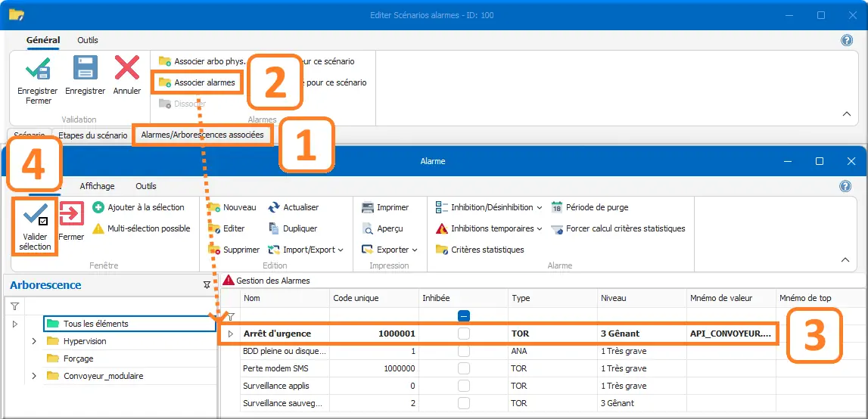Click Supprimer in the Edition group
Screen dimensions: 868x419
(x=234, y=250)
